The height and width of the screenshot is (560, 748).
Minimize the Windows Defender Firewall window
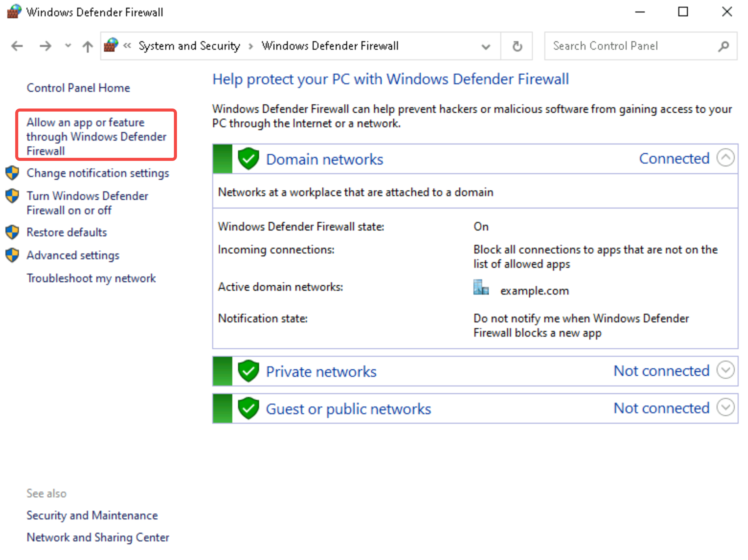pos(640,12)
